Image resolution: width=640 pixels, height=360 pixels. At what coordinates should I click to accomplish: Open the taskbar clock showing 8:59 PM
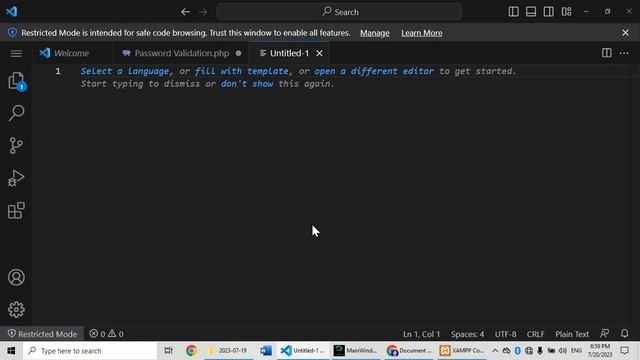(x=600, y=351)
